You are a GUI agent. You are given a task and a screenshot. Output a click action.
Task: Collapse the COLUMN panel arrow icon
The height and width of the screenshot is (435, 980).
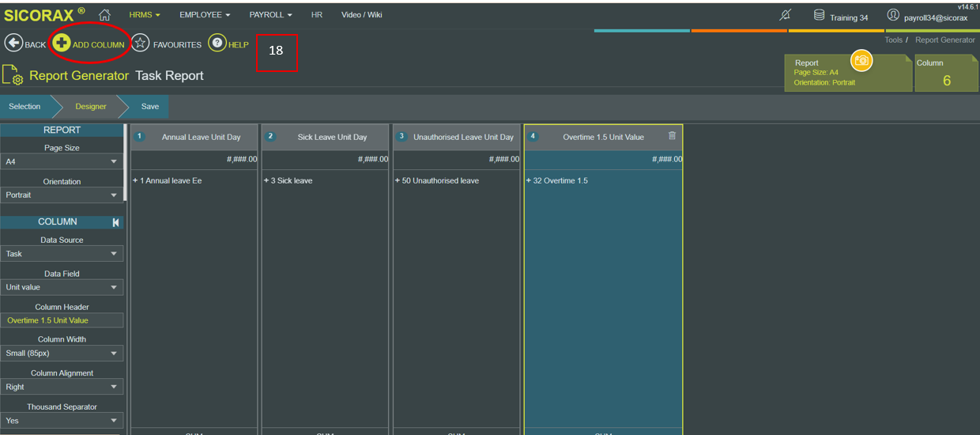pyautogui.click(x=116, y=222)
